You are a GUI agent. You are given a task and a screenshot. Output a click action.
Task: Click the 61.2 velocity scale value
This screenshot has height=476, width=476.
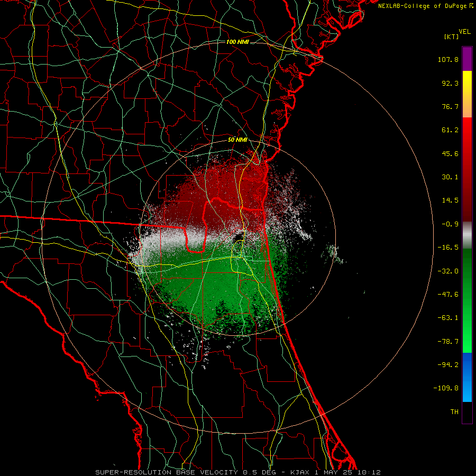click(450, 130)
